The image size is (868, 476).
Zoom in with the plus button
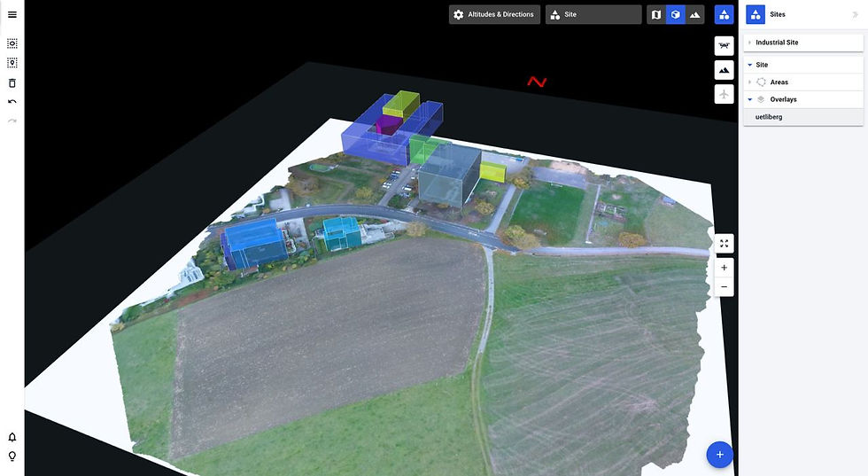pyautogui.click(x=725, y=268)
